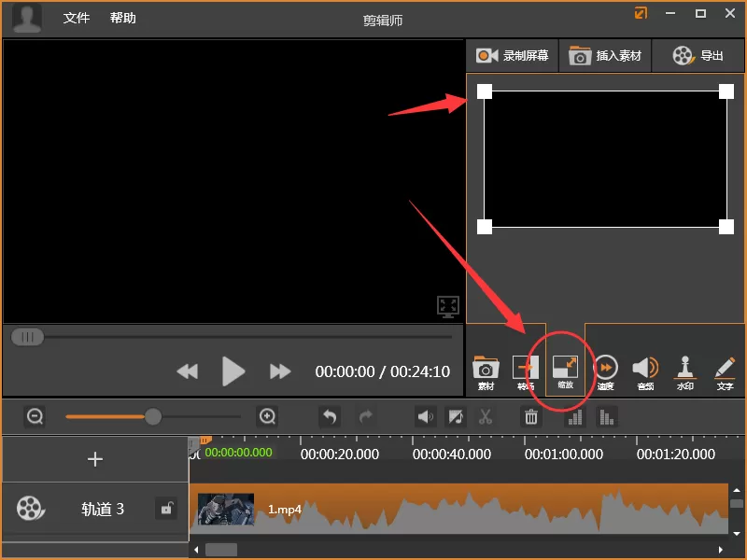This screenshot has width=747, height=560.
Task: Click the bottom-left crop handle in zoom panel
Action: point(485,227)
